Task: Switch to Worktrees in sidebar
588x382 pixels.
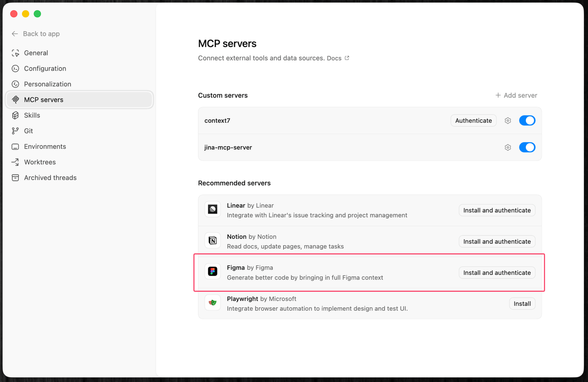Action: coord(40,162)
